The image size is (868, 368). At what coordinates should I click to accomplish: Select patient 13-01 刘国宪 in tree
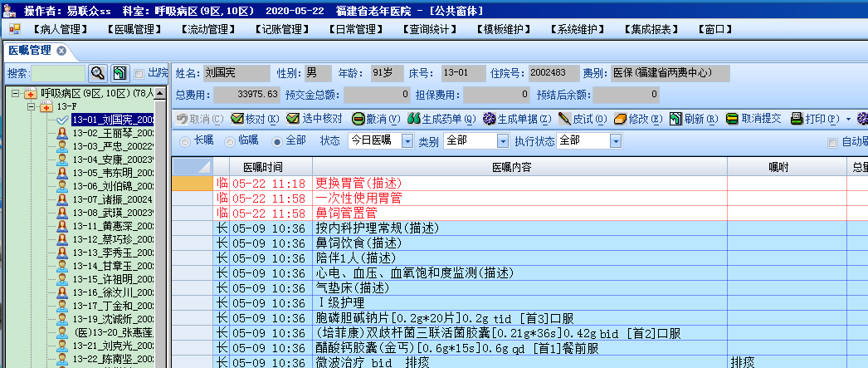click(113, 120)
